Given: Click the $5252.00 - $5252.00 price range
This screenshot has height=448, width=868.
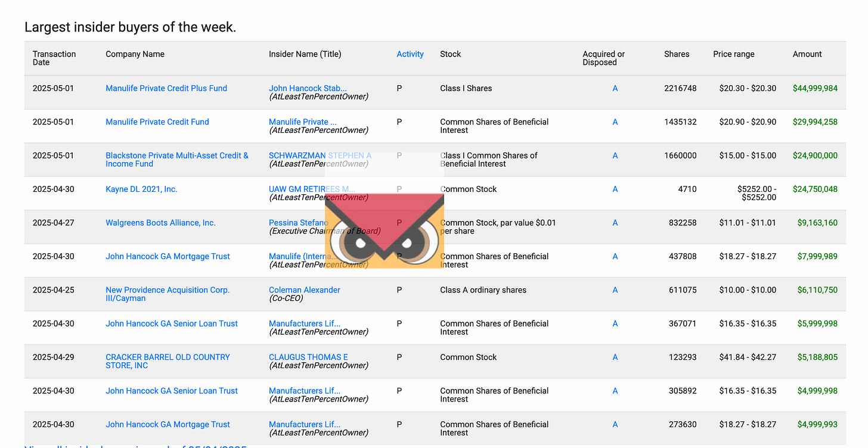Looking at the screenshot, I should 757,194.
